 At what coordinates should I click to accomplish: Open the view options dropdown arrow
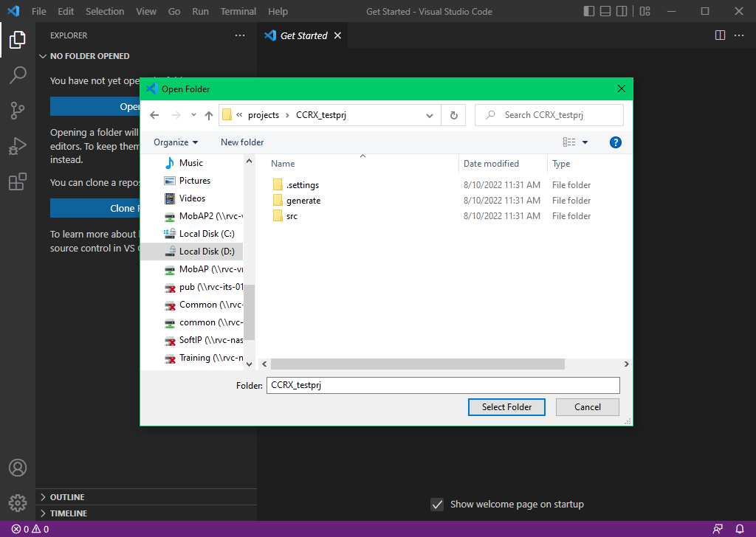click(x=585, y=142)
